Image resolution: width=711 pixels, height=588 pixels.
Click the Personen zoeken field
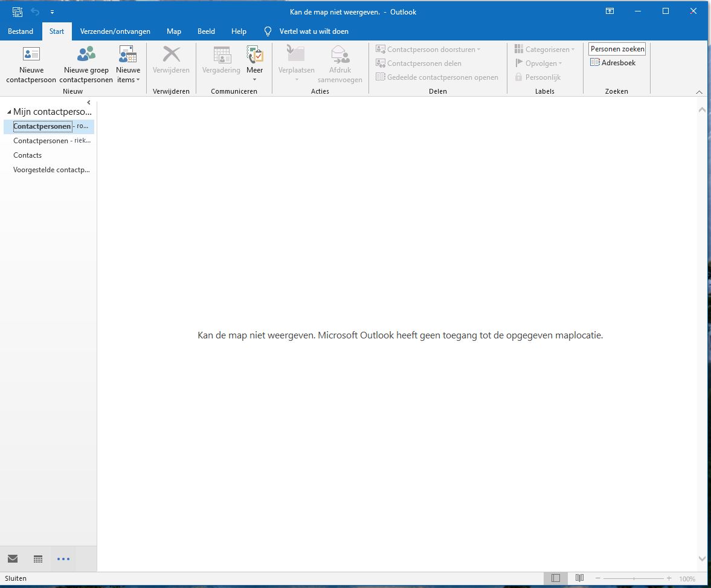coord(617,48)
